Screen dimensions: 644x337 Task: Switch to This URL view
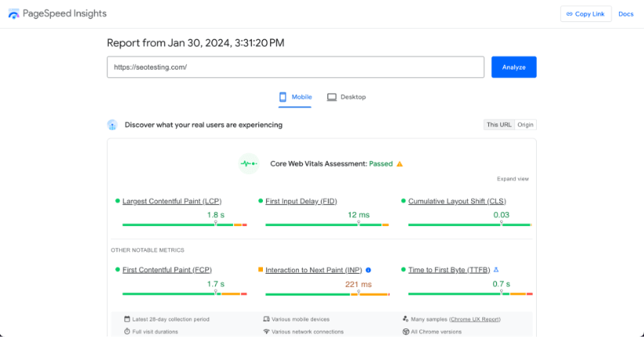pyautogui.click(x=498, y=124)
